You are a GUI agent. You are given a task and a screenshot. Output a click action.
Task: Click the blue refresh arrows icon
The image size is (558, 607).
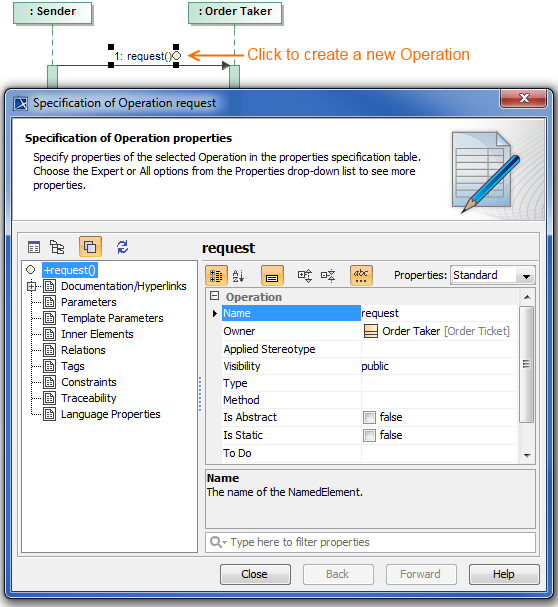tap(122, 247)
